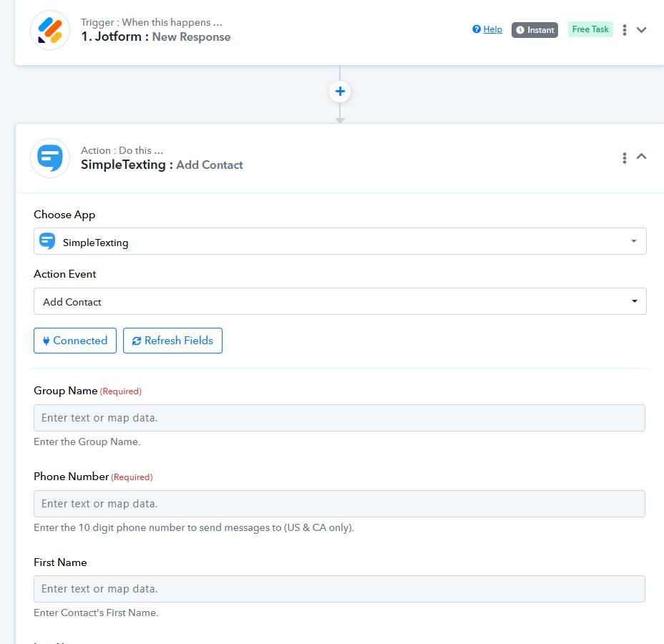Click the Free Task badge
The height and width of the screenshot is (644, 664).
(x=590, y=29)
